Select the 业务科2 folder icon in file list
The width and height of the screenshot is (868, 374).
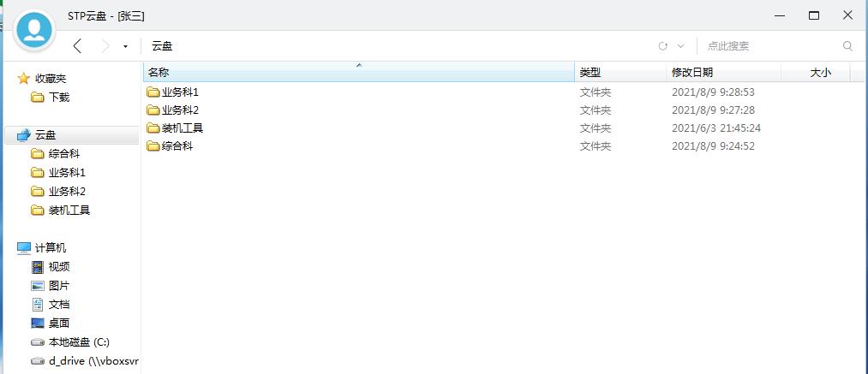[153, 110]
